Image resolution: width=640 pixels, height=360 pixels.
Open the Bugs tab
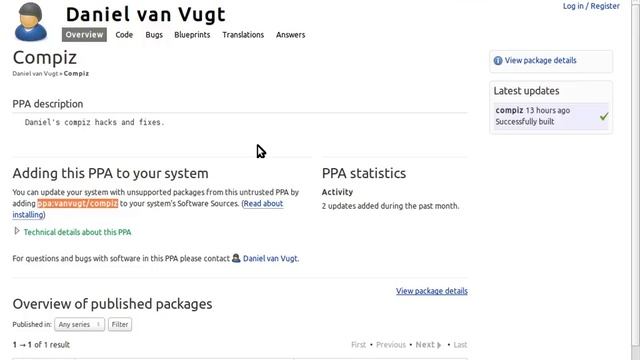(154, 35)
